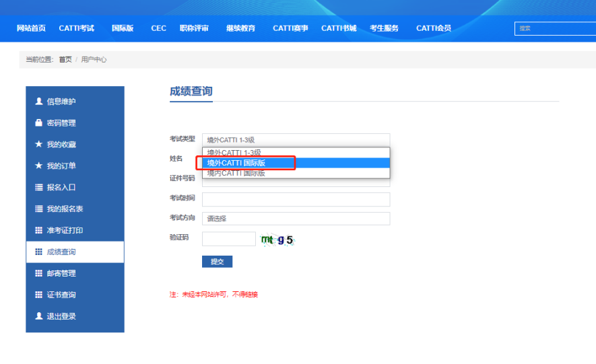Open the CATTI赛事 navigation item
The height and width of the screenshot is (364, 596).
tap(290, 28)
